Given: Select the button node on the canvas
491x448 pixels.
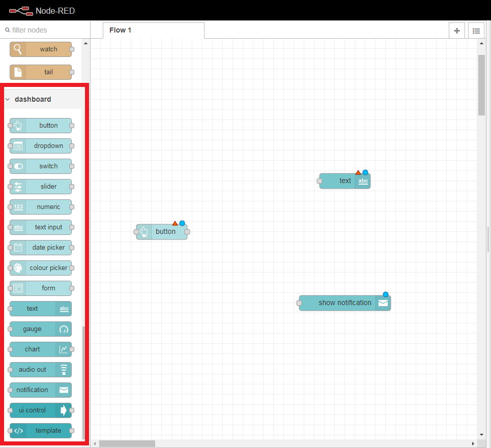Looking at the screenshot, I should [162, 232].
